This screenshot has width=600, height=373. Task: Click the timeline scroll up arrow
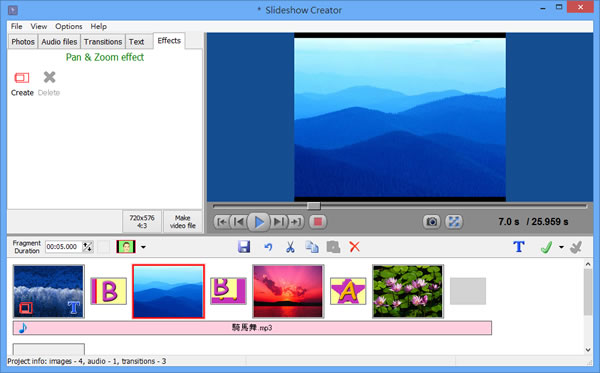coord(588,264)
